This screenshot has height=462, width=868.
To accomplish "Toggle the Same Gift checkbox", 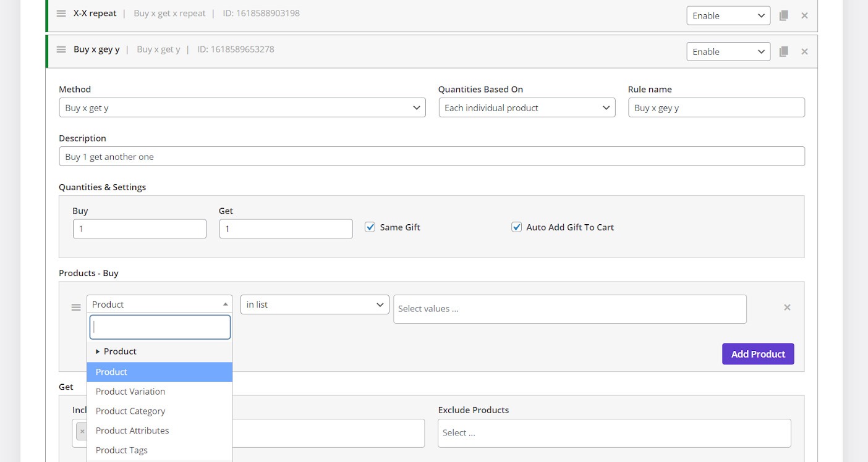I will click(x=370, y=227).
